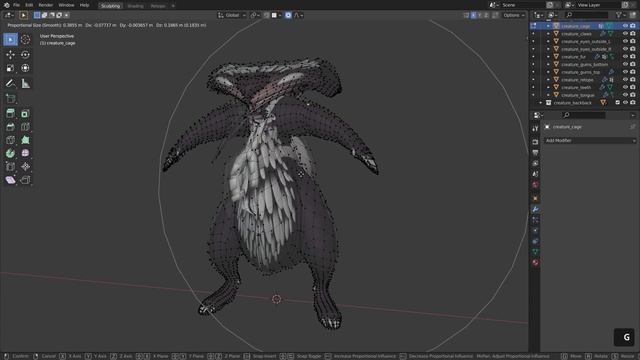Open the editor type dropdown in viewport header

(9, 15)
